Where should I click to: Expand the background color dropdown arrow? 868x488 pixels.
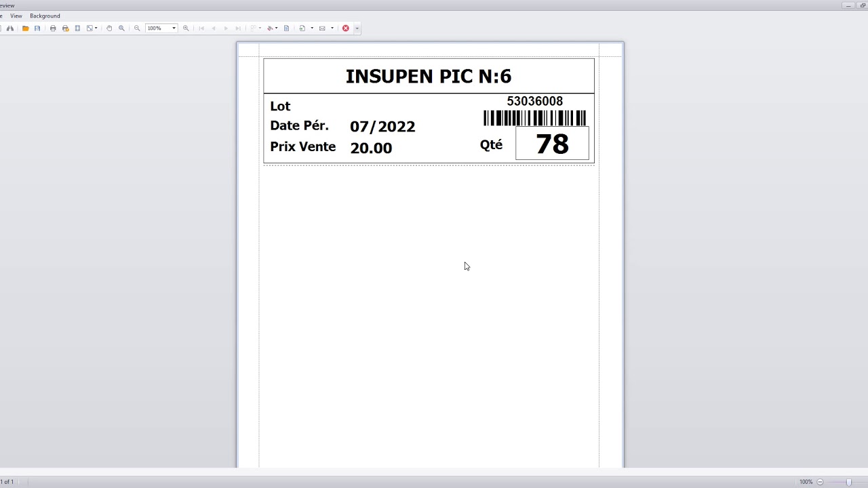pos(277,28)
